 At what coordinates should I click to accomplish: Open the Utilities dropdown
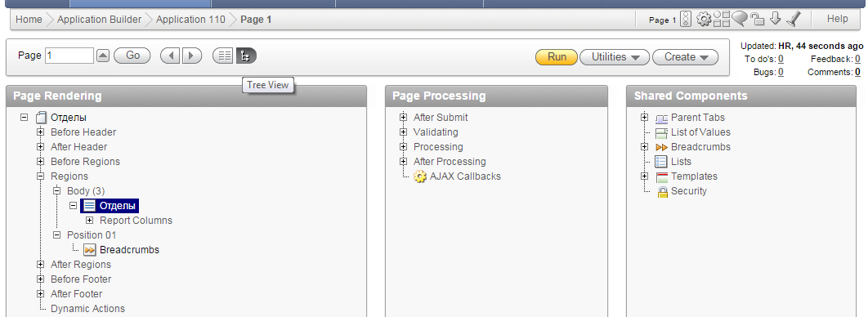tap(615, 57)
